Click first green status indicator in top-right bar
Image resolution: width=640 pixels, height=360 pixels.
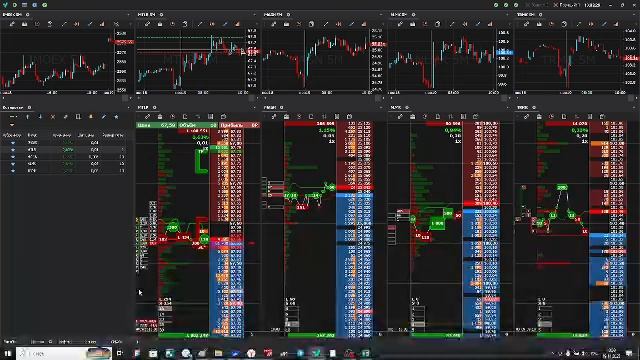point(496,5)
